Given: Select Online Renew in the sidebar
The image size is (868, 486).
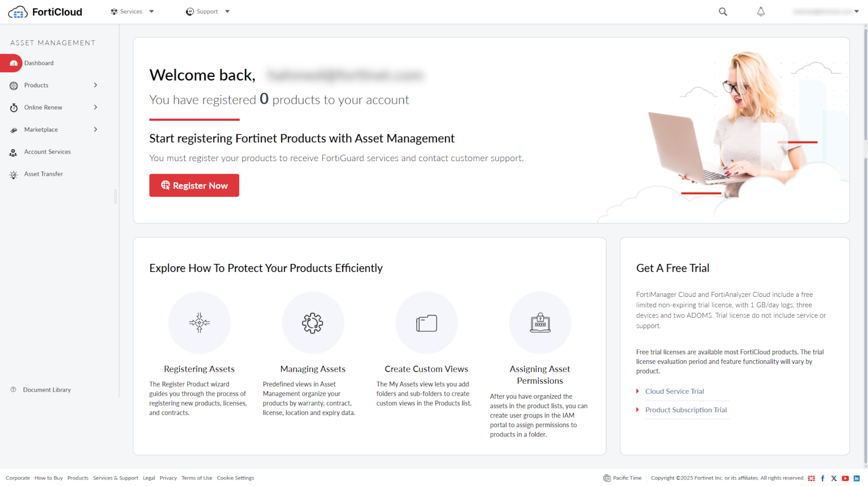Looking at the screenshot, I should click(x=43, y=107).
